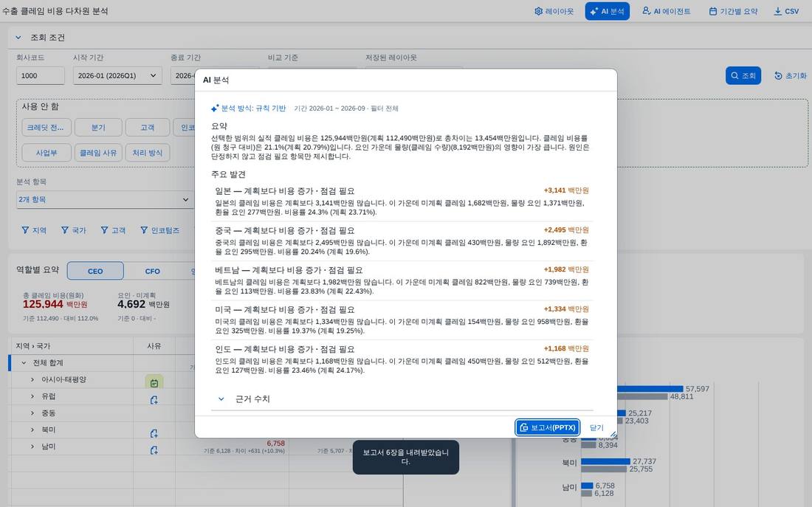Open the 고객 filter with funnel icon
This screenshot has width=812, height=507.
click(113, 230)
